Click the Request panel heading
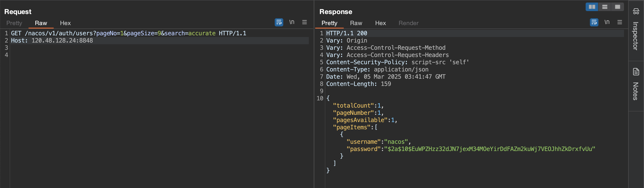 (18, 12)
